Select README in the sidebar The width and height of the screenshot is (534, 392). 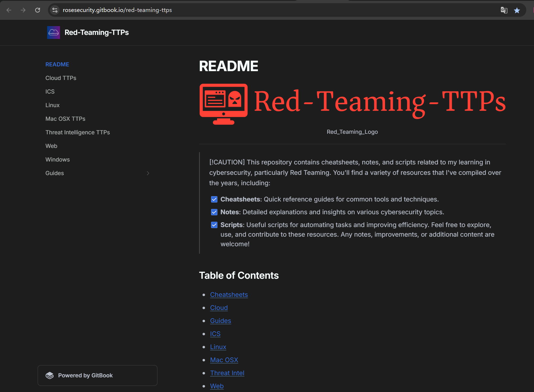[x=57, y=64]
